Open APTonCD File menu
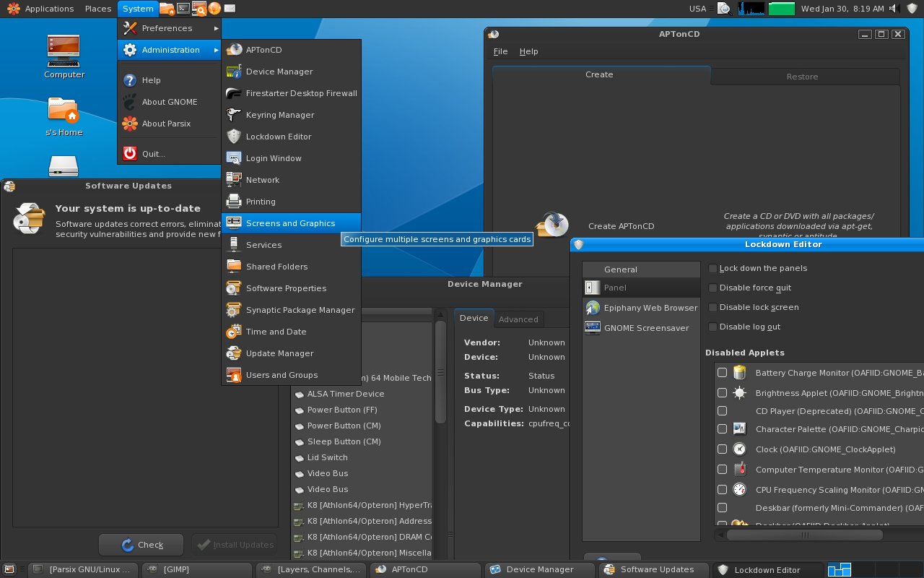The image size is (924, 578). pyautogui.click(x=500, y=51)
